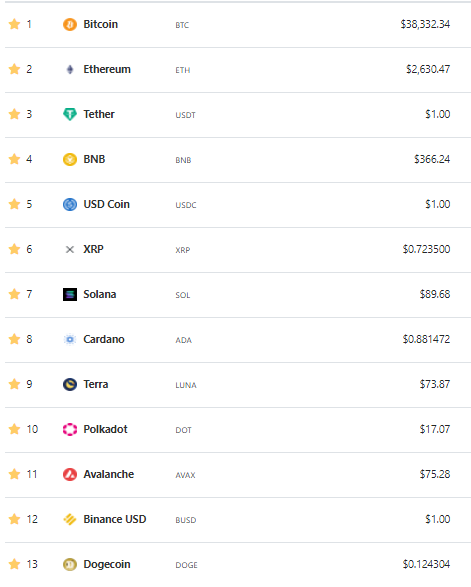This screenshot has width=471, height=587.
Task: Click the Ethereum diamond logo icon
Action: (x=70, y=69)
